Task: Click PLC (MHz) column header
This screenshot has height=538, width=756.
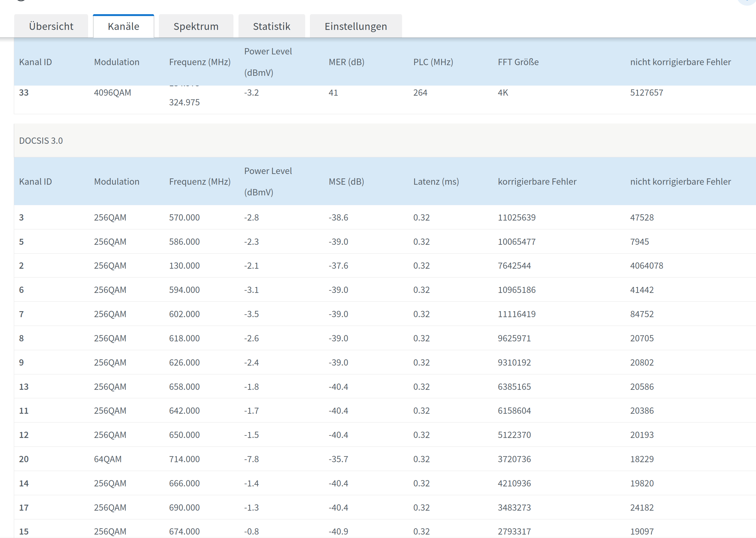Action: 433,62
